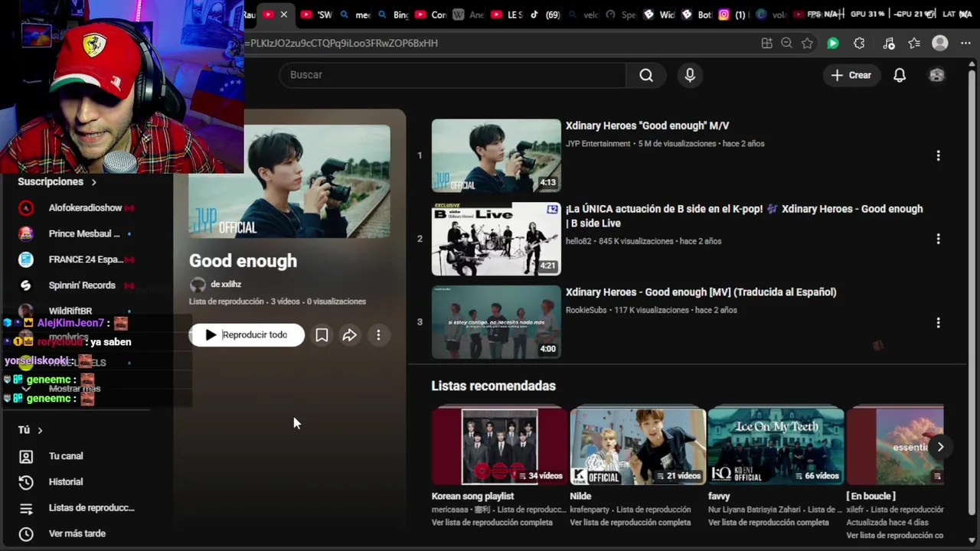Open the Good enough playlist cover image
The height and width of the screenshot is (551, 980).
tap(289, 181)
